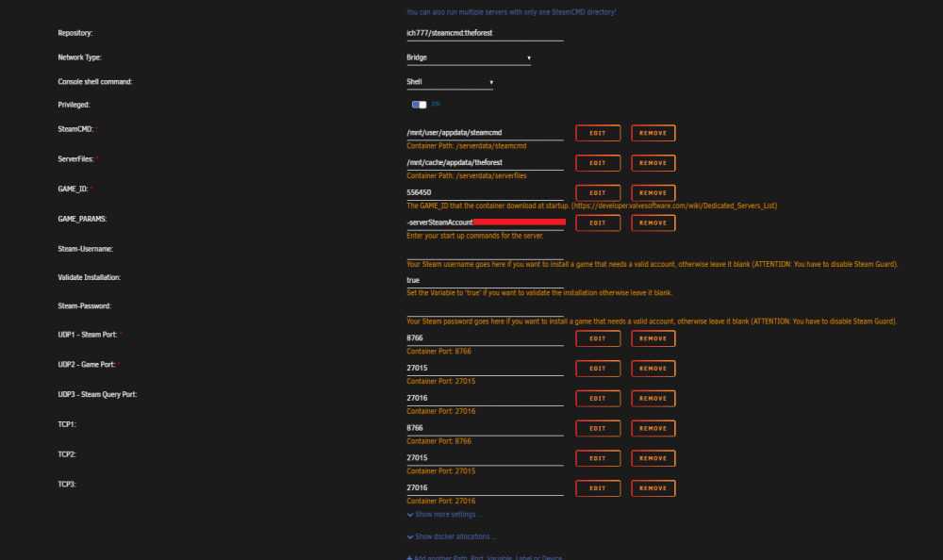Edit the TCP1 port entry

coord(598,429)
